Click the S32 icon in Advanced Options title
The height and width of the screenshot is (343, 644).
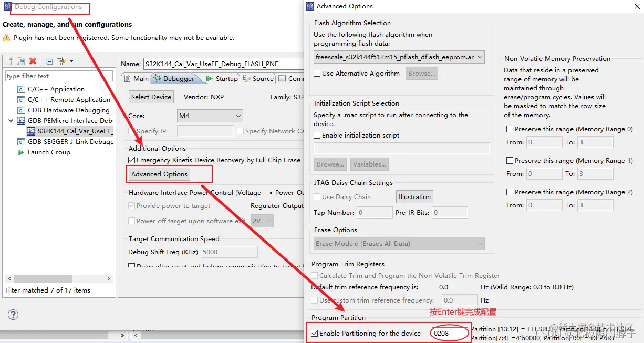point(310,6)
